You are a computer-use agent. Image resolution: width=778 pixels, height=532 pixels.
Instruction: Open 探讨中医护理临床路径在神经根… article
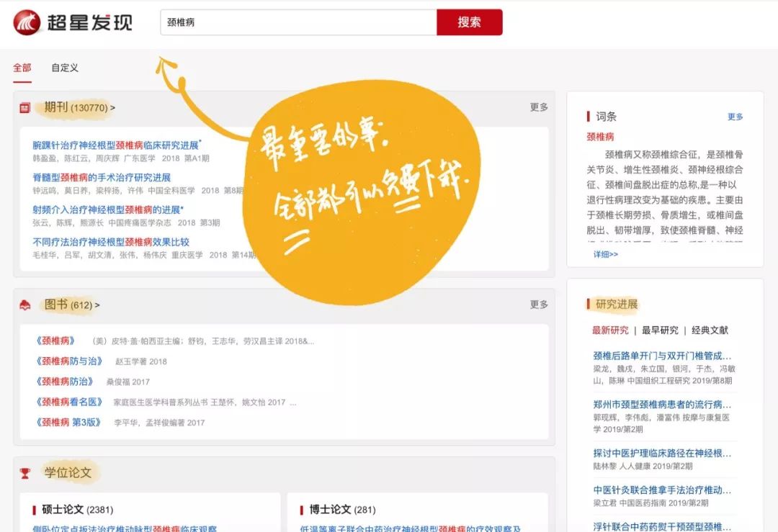(x=663, y=453)
